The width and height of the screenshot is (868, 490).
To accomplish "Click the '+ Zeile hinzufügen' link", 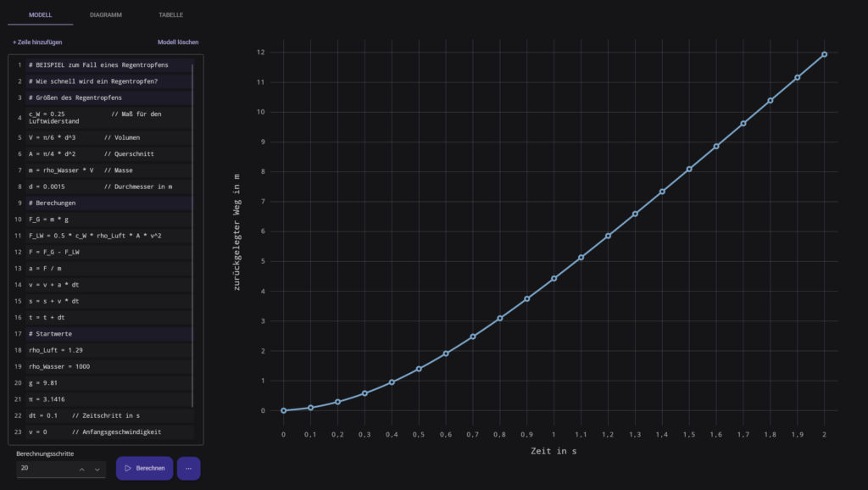I will pyautogui.click(x=37, y=42).
